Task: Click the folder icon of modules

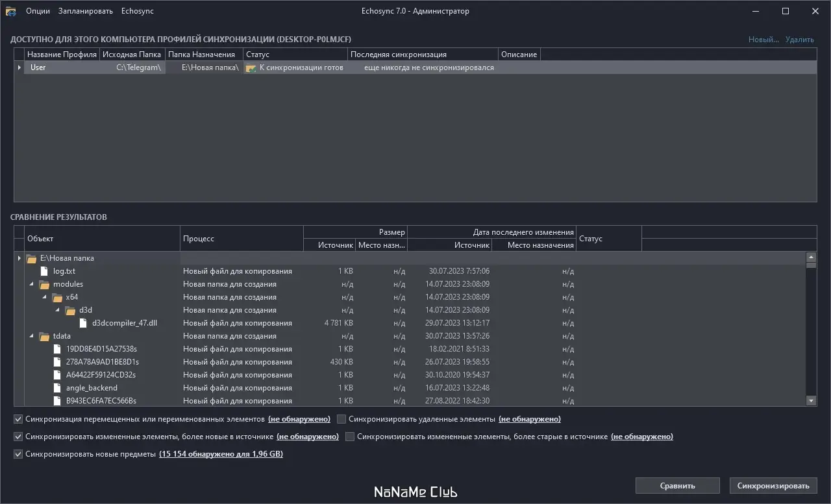Action: (44, 285)
